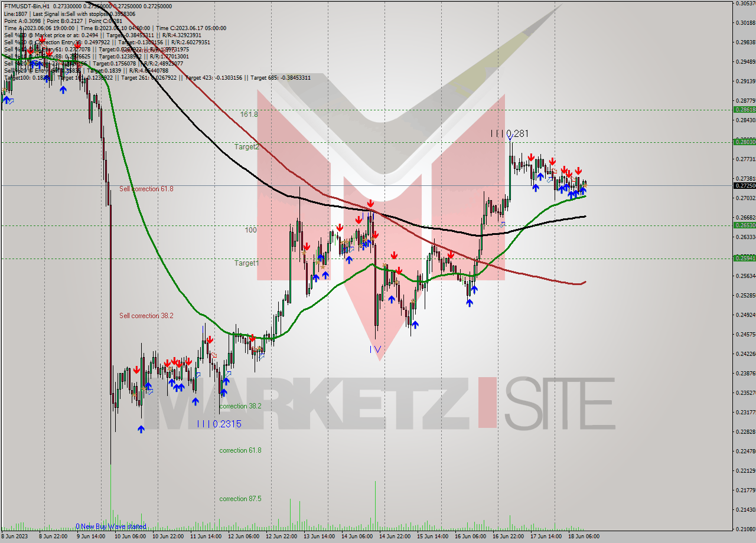Click the green price tag 0.26530
This screenshot has width=756, height=543.
point(744,225)
